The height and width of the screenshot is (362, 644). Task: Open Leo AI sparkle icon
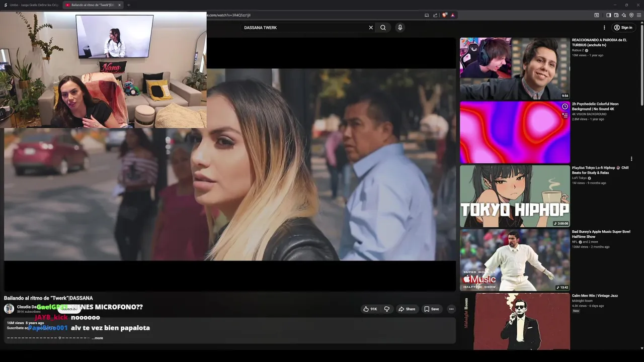(624, 15)
